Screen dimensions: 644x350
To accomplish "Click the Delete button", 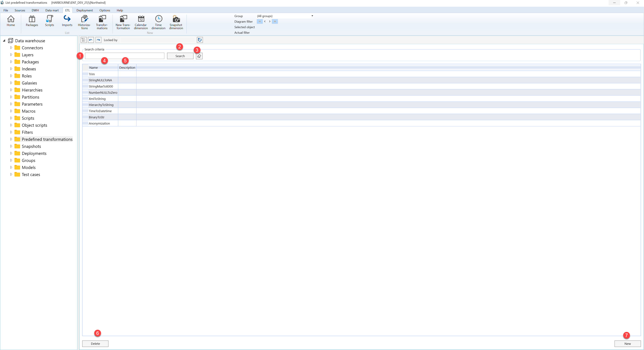I will (x=95, y=343).
